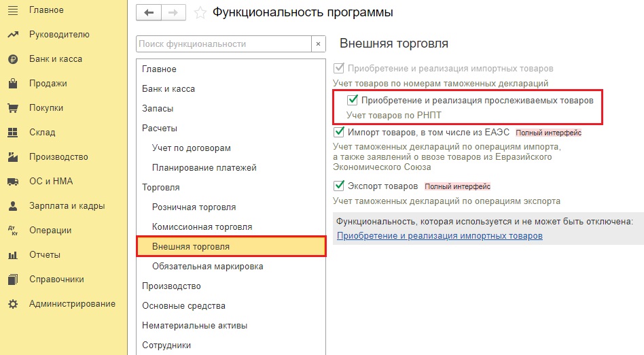Select Основные средства item
Viewport: 644px width, 355px height.
(x=231, y=306)
